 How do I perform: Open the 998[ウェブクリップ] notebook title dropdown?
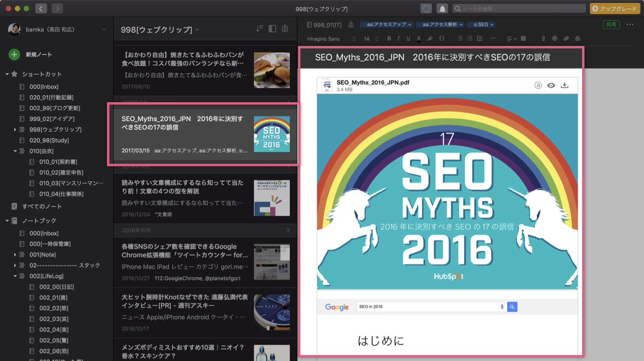160,29
